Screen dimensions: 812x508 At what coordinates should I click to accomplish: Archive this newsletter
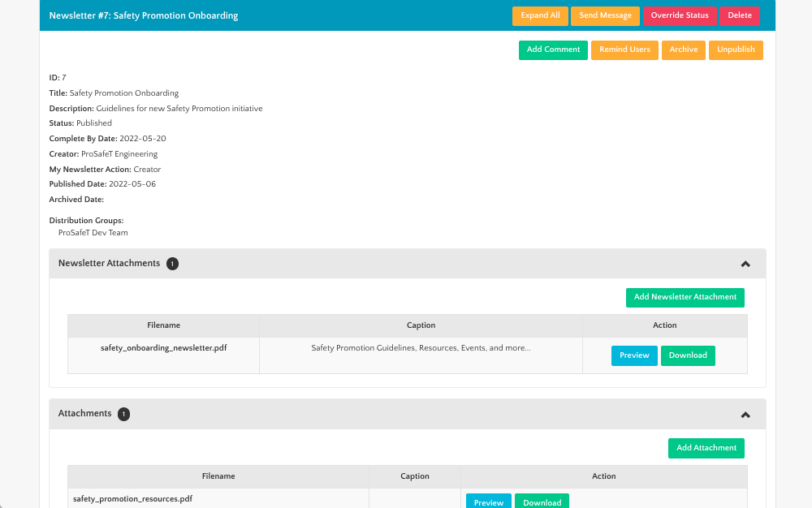coord(684,50)
